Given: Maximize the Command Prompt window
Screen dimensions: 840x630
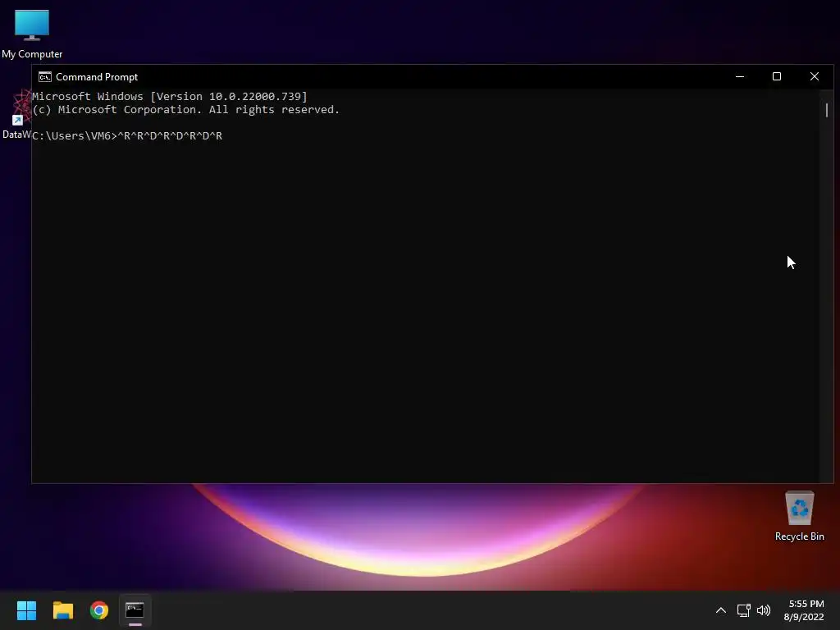Looking at the screenshot, I should pos(777,76).
